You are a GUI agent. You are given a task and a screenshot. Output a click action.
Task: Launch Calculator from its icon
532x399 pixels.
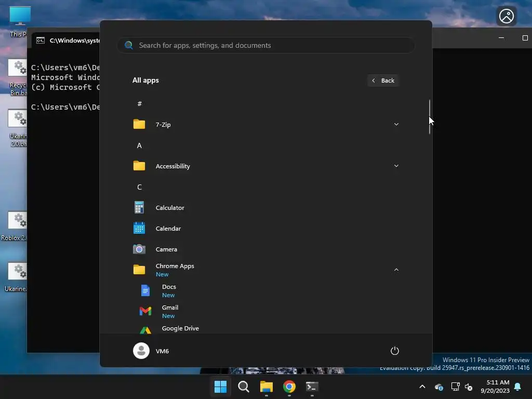tap(139, 207)
